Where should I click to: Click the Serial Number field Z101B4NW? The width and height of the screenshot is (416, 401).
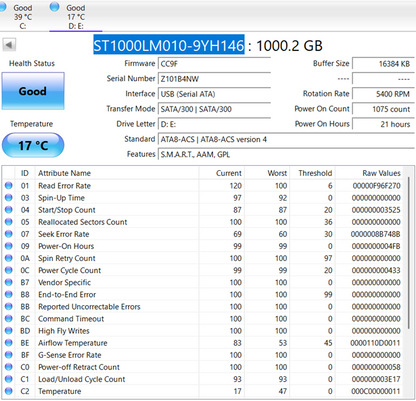[214, 79]
